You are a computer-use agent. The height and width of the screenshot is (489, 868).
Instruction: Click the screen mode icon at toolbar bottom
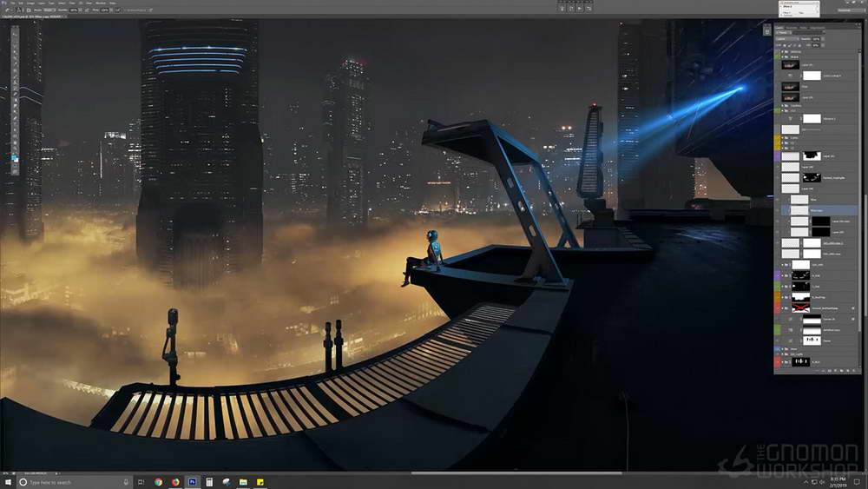(15, 172)
